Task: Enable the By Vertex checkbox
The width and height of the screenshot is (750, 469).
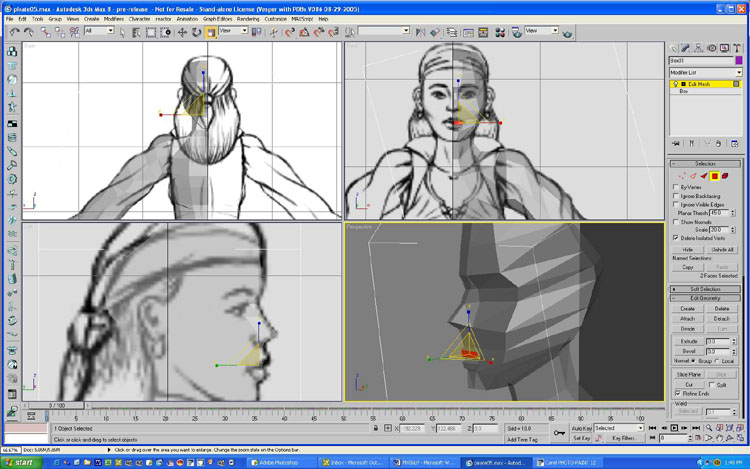Action: pos(676,187)
